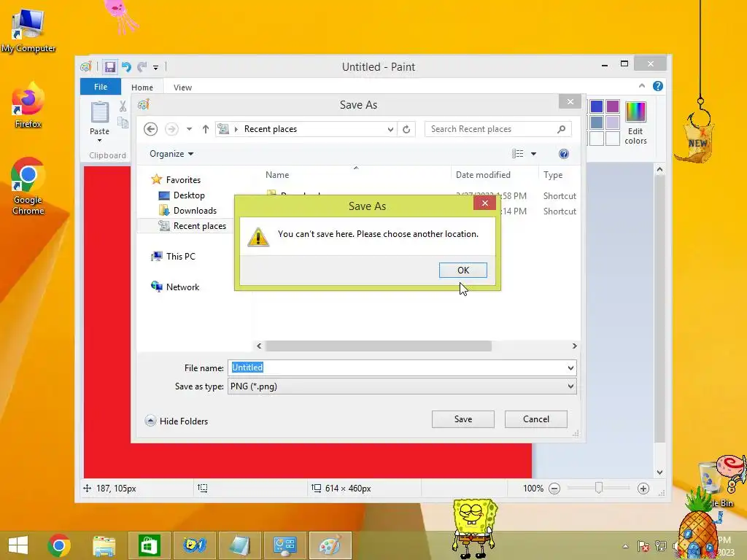
Task: Click the Paste icon in Paint ribbon
Action: pos(99,112)
